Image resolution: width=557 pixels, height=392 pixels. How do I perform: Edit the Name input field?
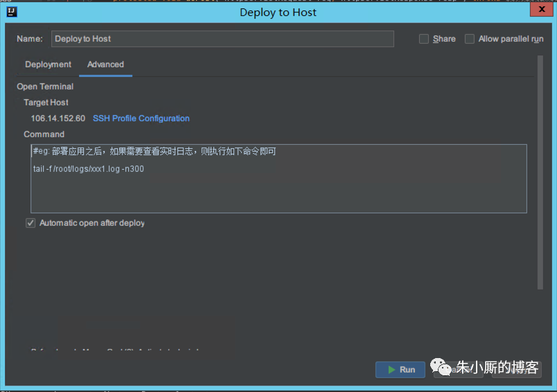point(222,39)
